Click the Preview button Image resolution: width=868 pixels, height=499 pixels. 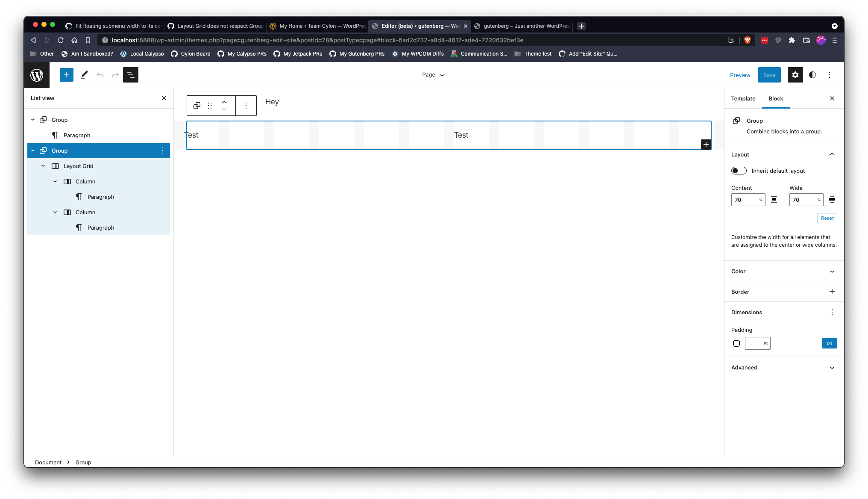point(740,75)
